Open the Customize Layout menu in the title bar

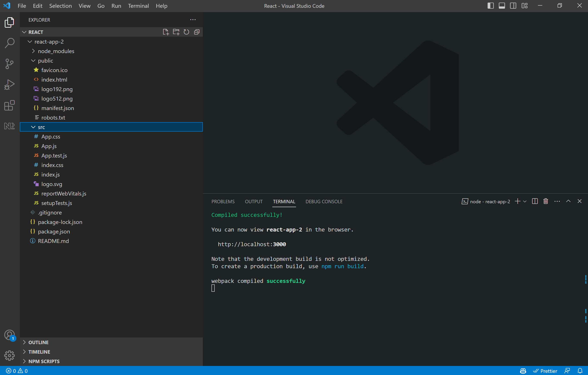tap(525, 6)
